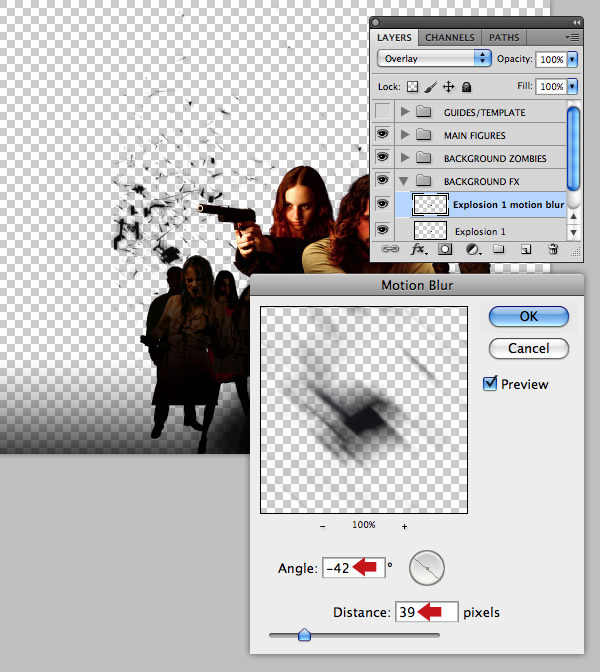Open the fx layer style menu

click(x=419, y=249)
